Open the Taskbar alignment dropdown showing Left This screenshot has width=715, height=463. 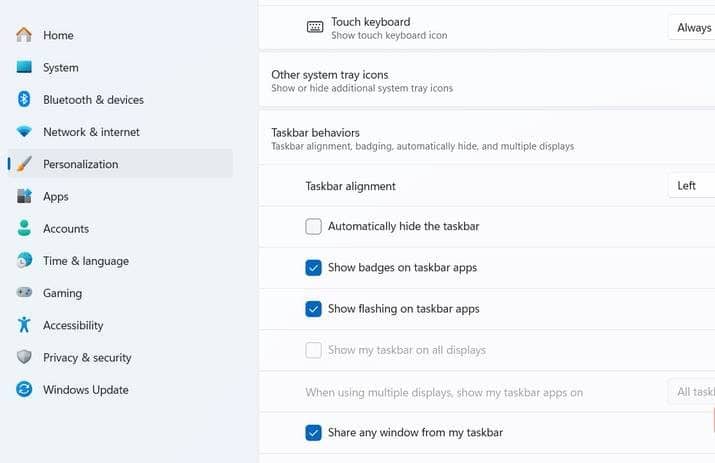(691, 186)
